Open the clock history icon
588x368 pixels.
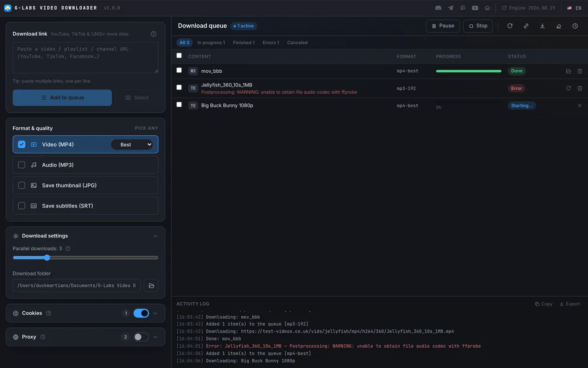point(575,26)
